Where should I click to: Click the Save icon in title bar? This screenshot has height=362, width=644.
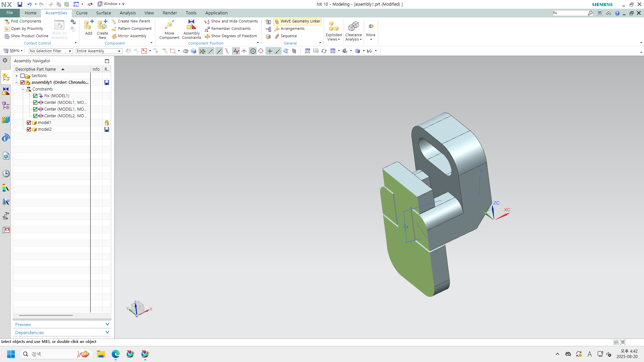20,4
